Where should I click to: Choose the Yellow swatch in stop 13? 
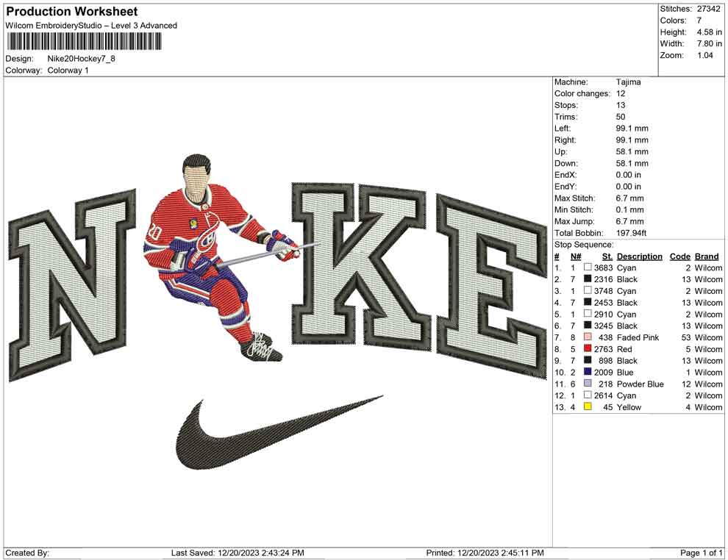point(588,406)
